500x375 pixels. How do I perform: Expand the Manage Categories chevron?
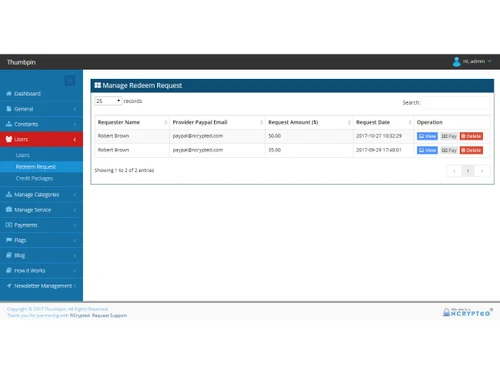click(x=75, y=194)
